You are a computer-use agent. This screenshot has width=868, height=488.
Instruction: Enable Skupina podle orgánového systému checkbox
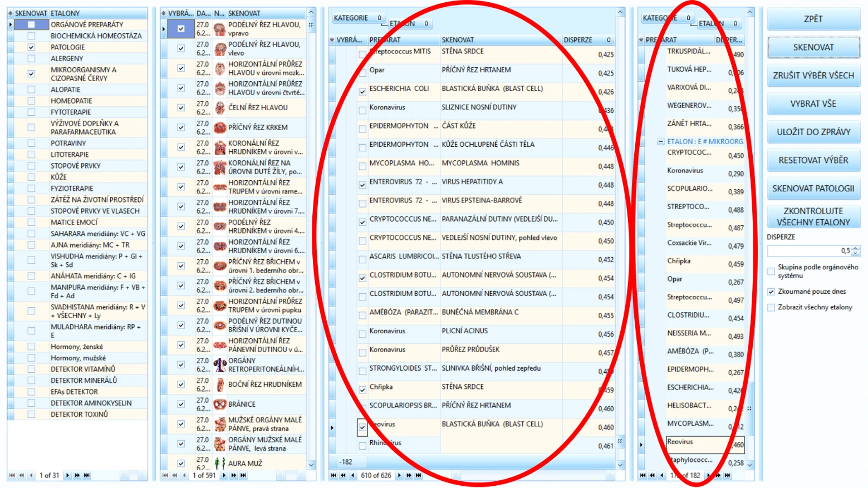coord(771,272)
